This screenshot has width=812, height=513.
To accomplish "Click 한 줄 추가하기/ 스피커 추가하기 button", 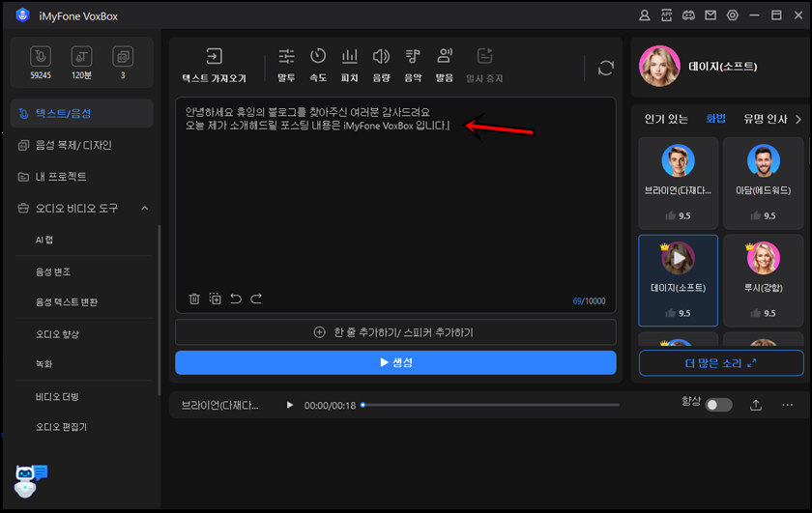I will click(395, 332).
